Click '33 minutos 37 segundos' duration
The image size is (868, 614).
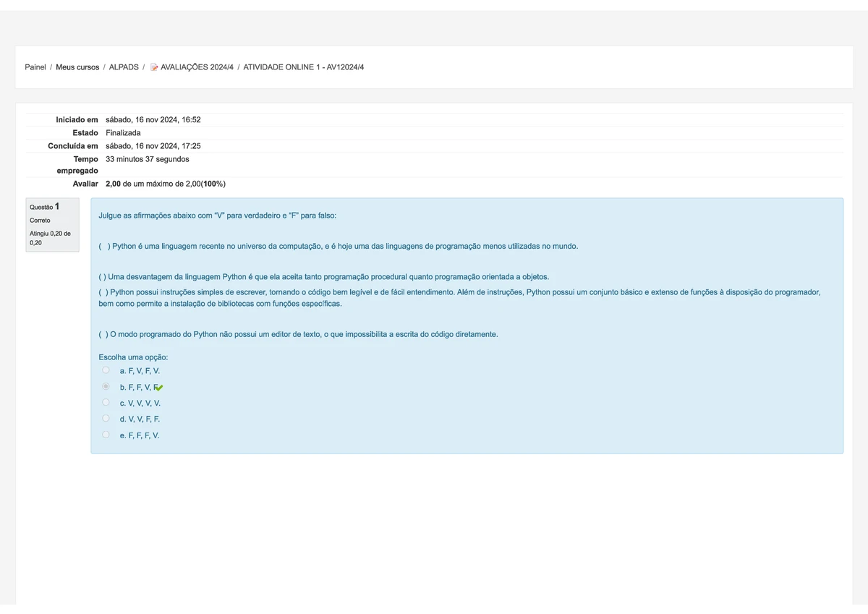pos(148,159)
